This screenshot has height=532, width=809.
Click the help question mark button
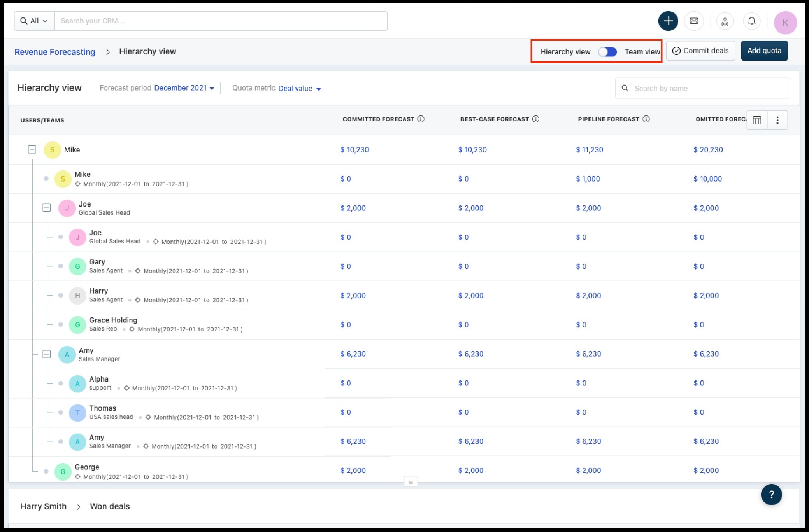[771, 494]
